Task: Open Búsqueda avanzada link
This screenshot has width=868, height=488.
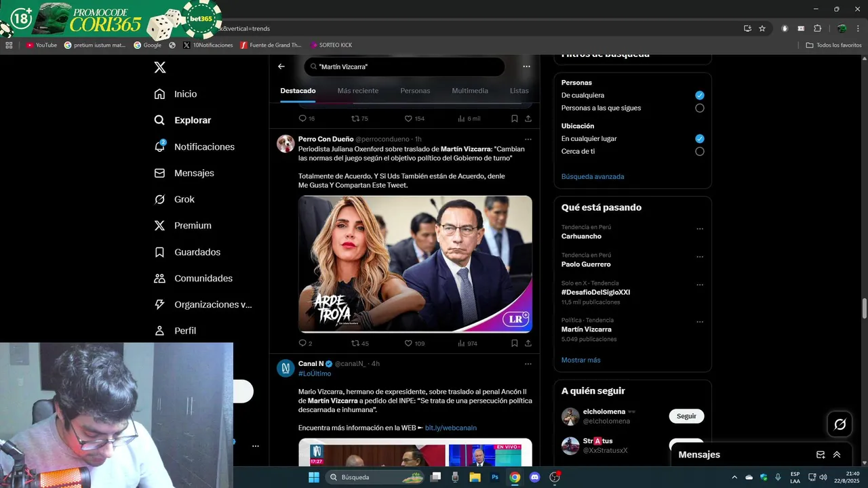Action: coord(593,176)
